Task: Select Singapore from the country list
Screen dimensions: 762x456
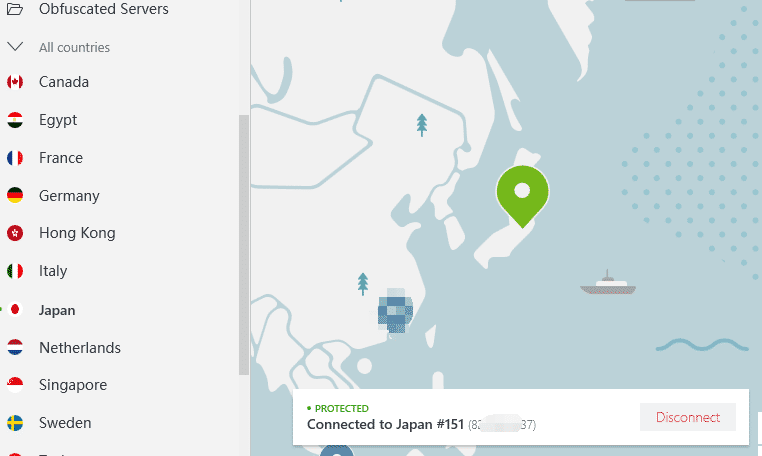Action: point(73,385)
